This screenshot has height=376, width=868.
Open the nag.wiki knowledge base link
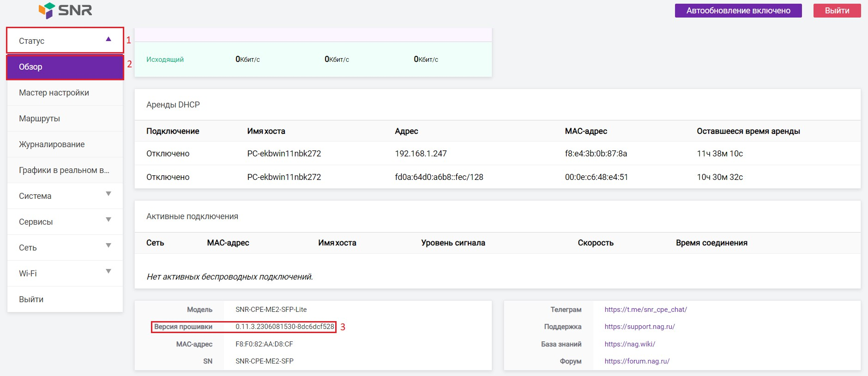point(630,344)
